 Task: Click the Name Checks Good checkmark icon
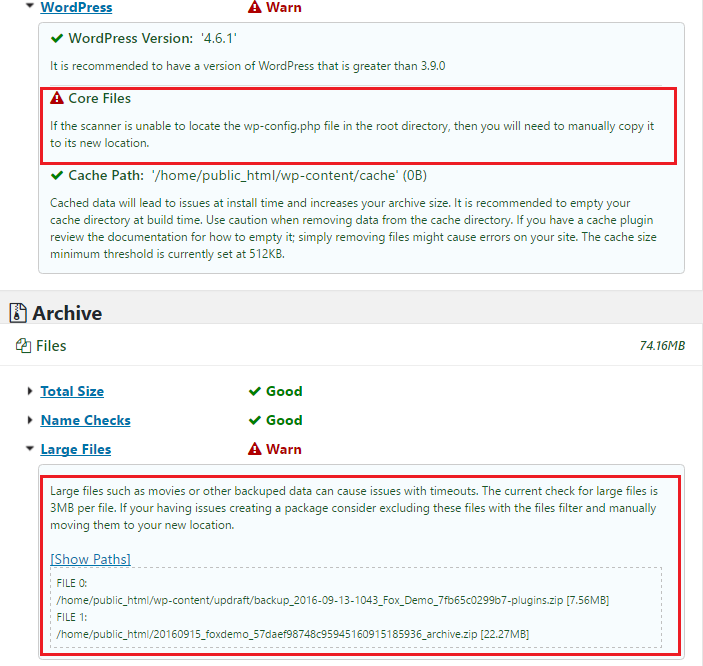[x=255, y=420]
